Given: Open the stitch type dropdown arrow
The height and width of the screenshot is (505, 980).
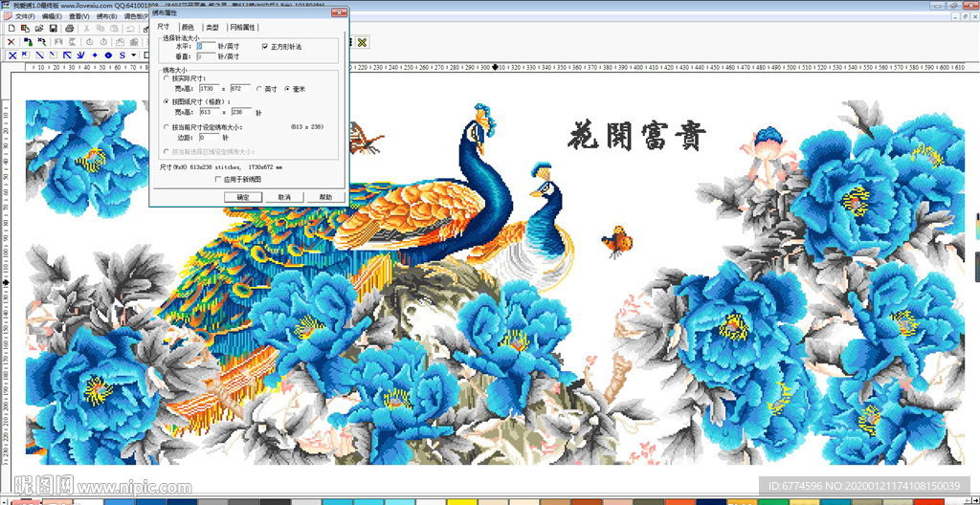Looking at the screenshot, I should 134,55.
